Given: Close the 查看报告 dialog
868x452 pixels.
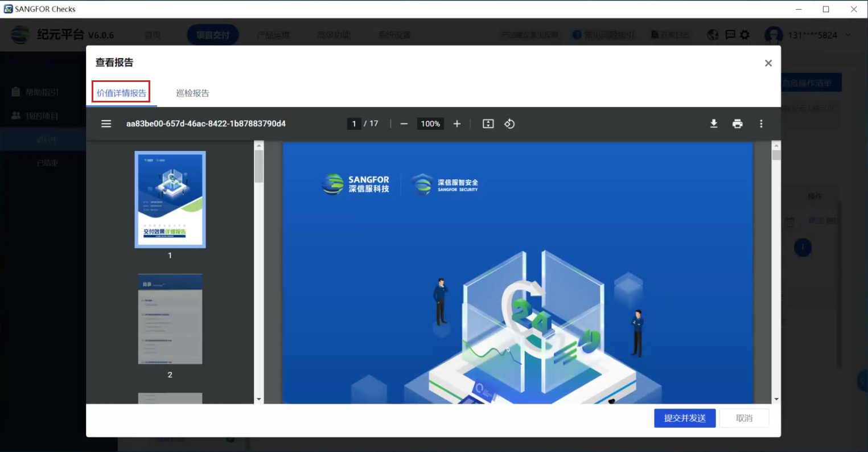Looking at the screenshot, I should pyautogui.click(x=768, y=63).
